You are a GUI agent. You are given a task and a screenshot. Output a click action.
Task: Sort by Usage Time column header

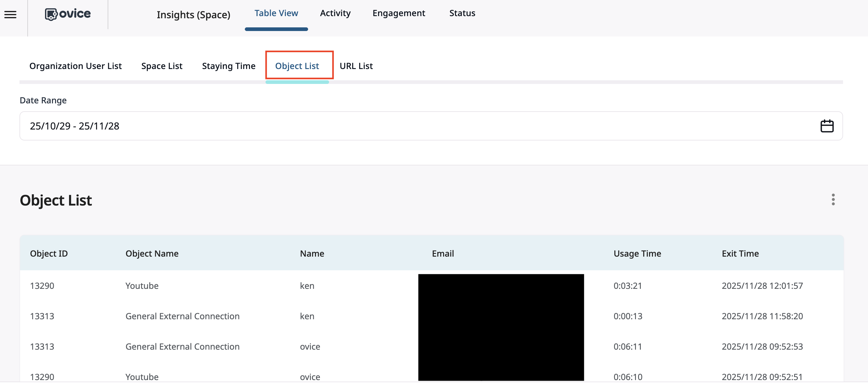tap(637, 254)
